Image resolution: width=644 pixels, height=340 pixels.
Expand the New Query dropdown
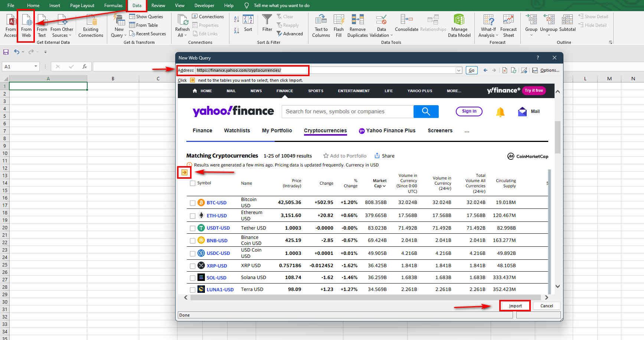[x=125, y=35]
